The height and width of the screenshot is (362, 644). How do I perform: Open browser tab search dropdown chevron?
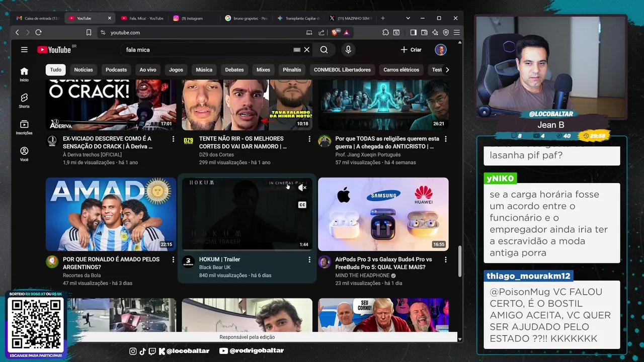408,18
